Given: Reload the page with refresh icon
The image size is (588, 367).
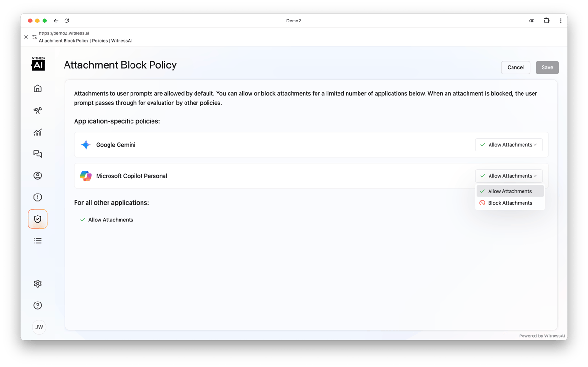Looking at the screenshot, I should coord(67,21).
